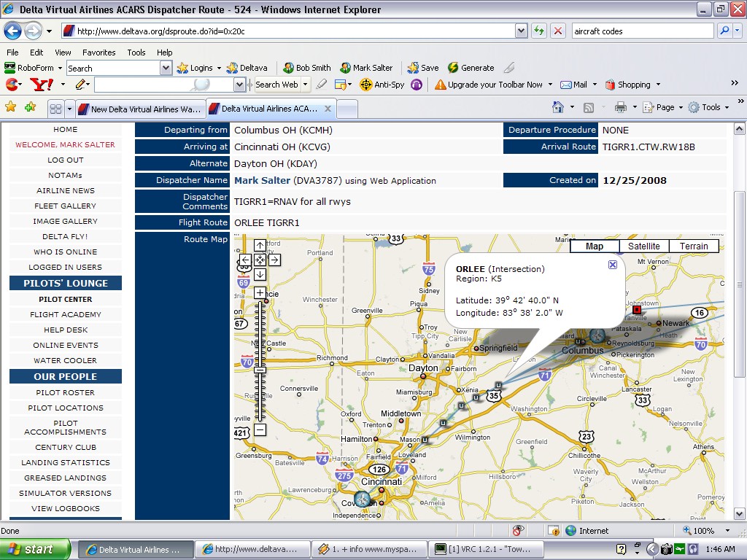This screenshot has width=747, height=560.
Task: Click the map zoom in plus button
Action: click(260, 292)
